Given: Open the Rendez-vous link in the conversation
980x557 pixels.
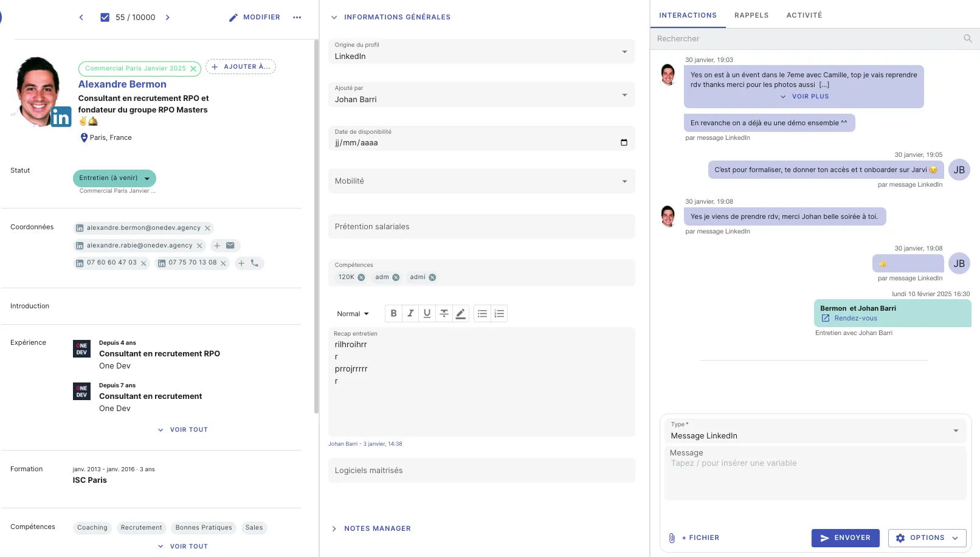Looking at the screenshot, I should click(857, 318).
